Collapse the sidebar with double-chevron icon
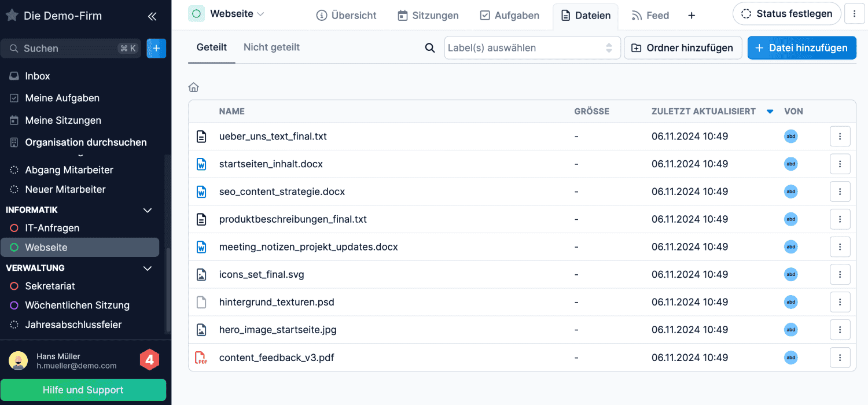 [x=152, y=16]
